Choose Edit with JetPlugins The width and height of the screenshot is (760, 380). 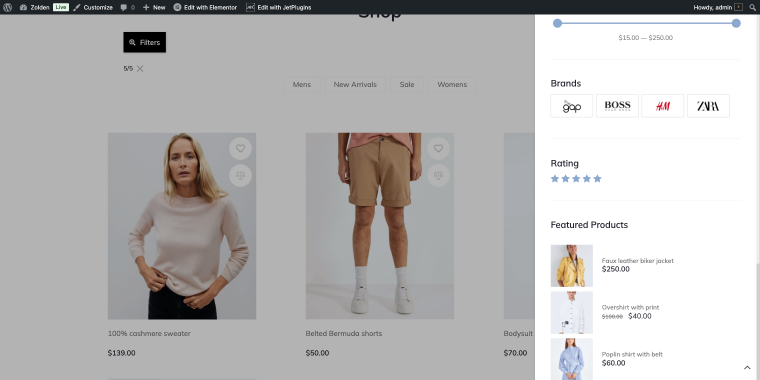(279, 7)
